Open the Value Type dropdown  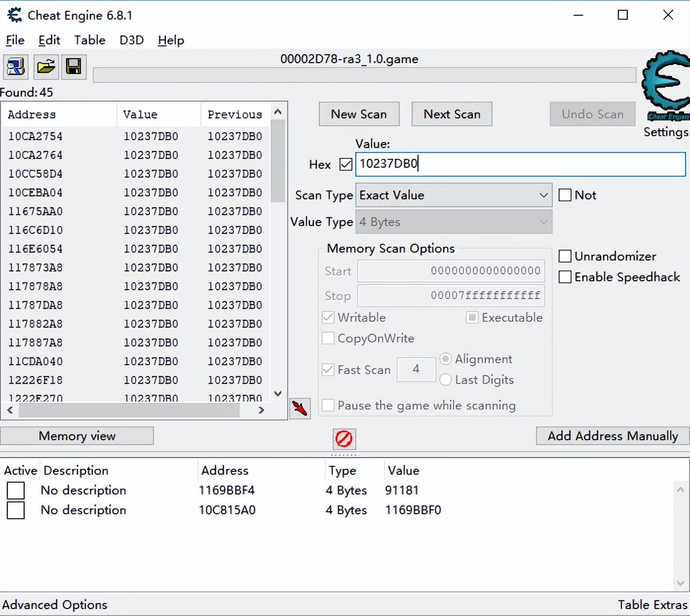(454, 222)
